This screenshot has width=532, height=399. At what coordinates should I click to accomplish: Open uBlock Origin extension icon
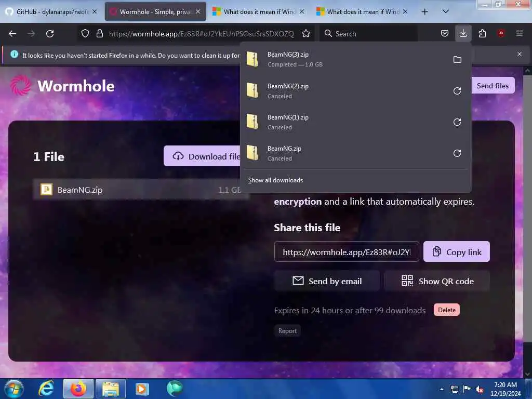[x=501, y=33]
